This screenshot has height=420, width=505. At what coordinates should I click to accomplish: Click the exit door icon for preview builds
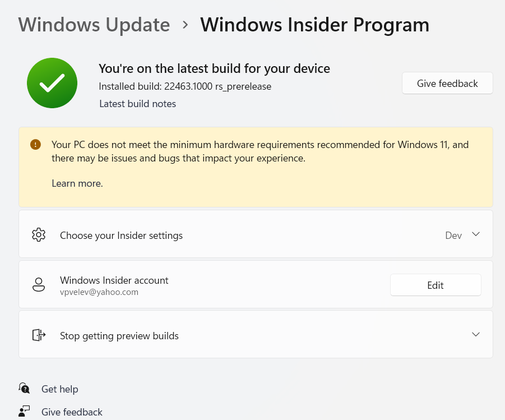coord(39,335)
